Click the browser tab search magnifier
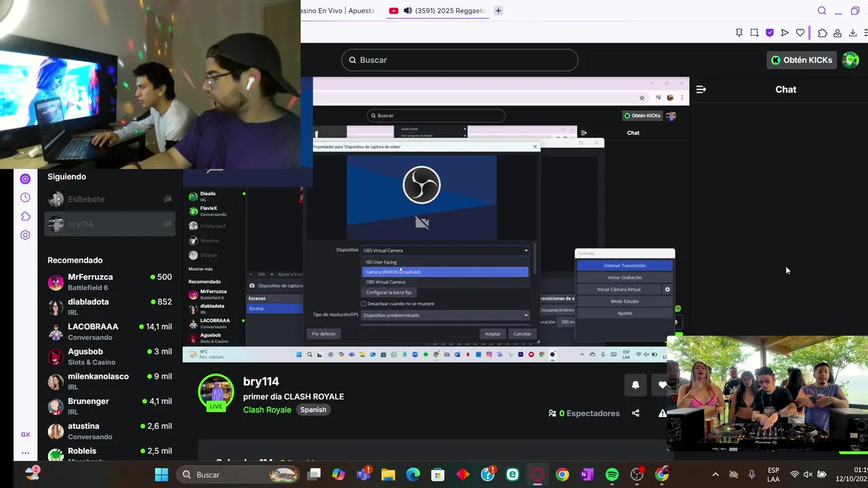Image resolution: width=868 pixels, height=488 pixels. click(822, 11)
